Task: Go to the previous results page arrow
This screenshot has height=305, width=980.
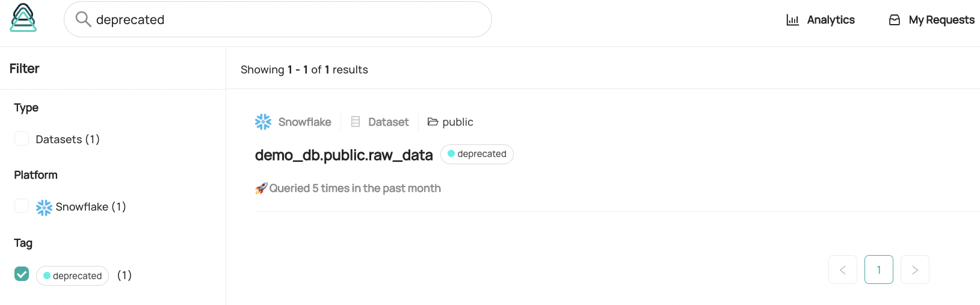Action: (x=843, y=270)
